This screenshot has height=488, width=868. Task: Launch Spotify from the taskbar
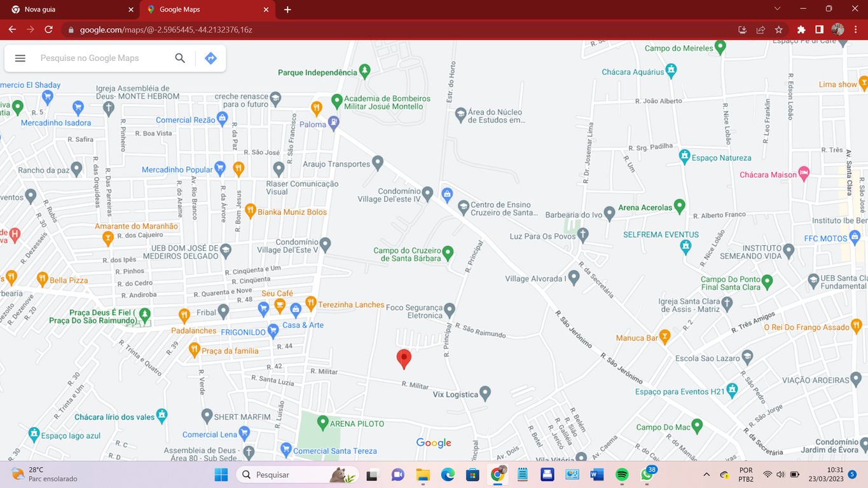(622, 475)
